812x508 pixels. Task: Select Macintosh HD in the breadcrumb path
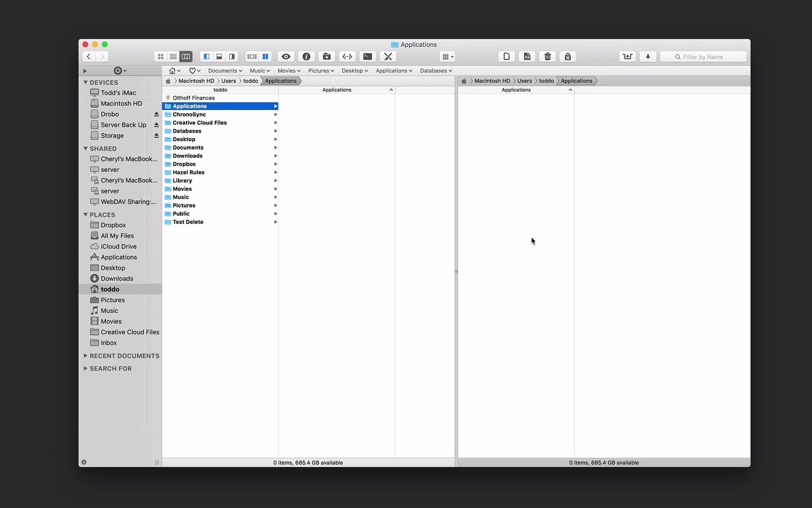point(196,80)
